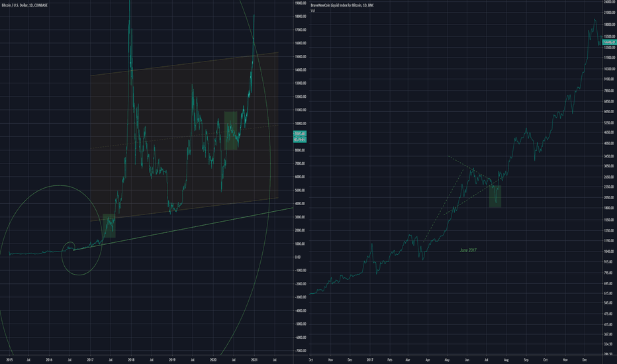Click the 7000.00 price level label
The image size is (617, 364).
pos(300,163)
